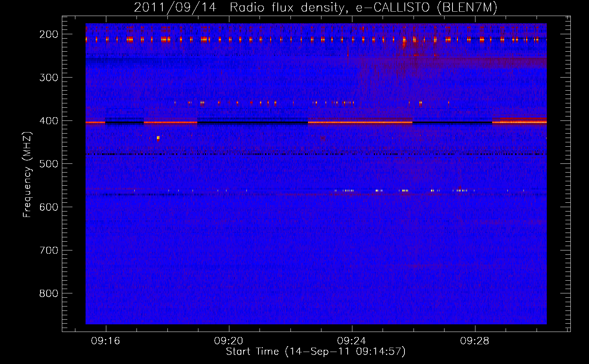Click the 09:24 time tick label
This screenshot has width=589, height=364.
[x=352, y=341]
